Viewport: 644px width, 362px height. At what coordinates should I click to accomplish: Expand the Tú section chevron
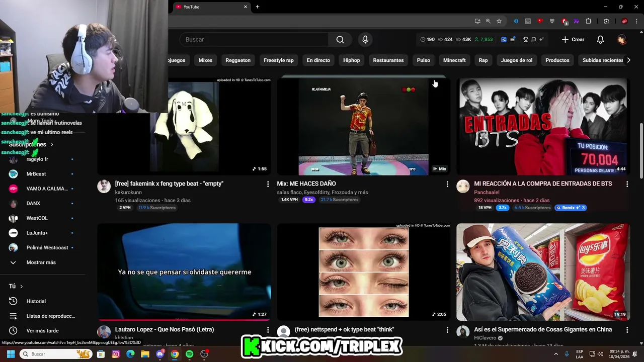pyautogui.click(x=21, y=286)
